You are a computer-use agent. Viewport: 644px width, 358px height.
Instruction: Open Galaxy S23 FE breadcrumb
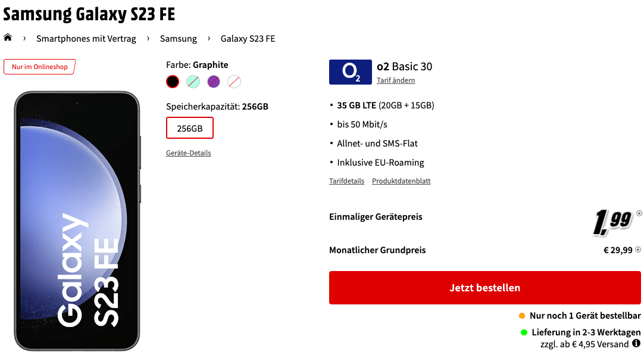[x=248, y=39]
